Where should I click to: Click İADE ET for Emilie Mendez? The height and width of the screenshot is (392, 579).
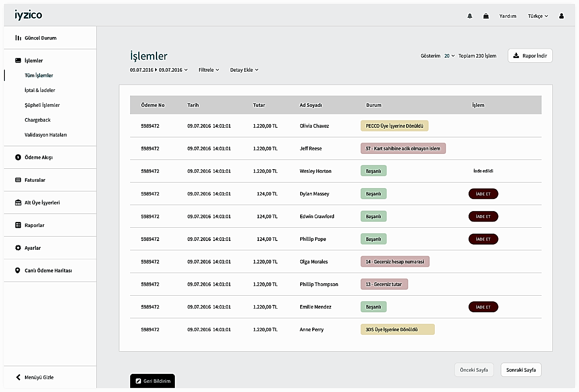(x=483, y=307)
